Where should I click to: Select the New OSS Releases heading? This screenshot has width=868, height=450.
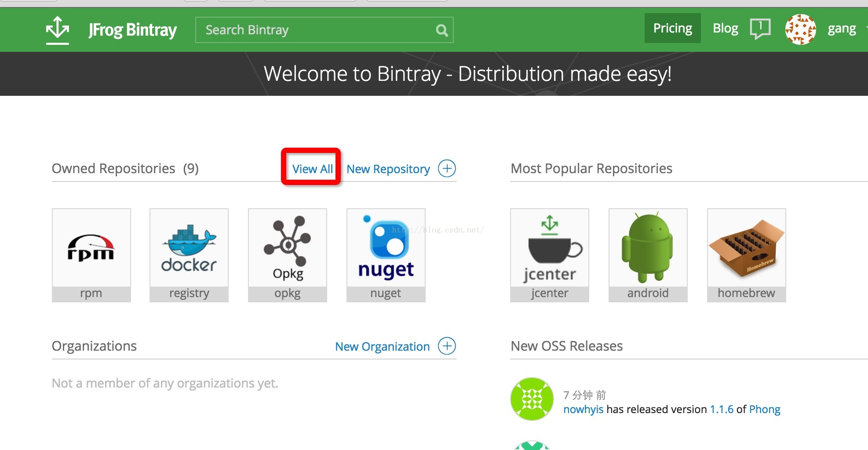pos(566,346)
